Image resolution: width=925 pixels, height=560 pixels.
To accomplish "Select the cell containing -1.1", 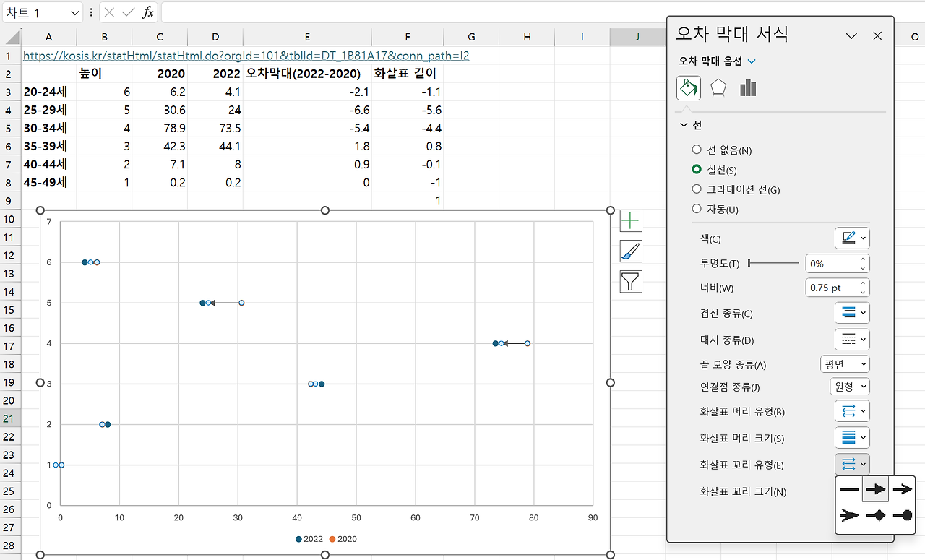I will click(408, 92).
